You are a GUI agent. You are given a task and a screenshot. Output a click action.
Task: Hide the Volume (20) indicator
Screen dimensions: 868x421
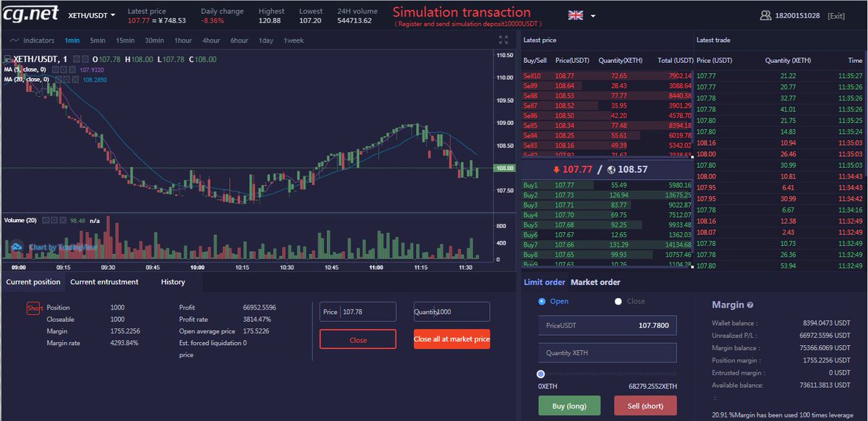[45, 220]
